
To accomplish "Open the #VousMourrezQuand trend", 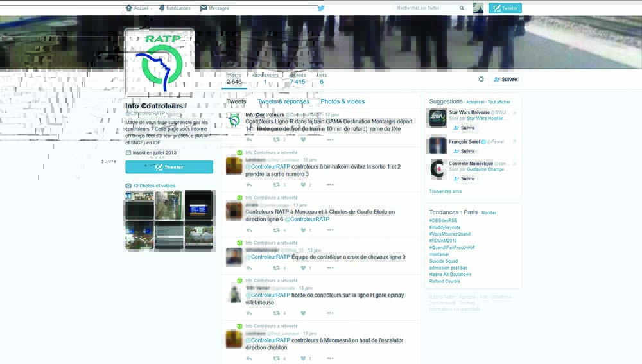I will pos(449,234).
